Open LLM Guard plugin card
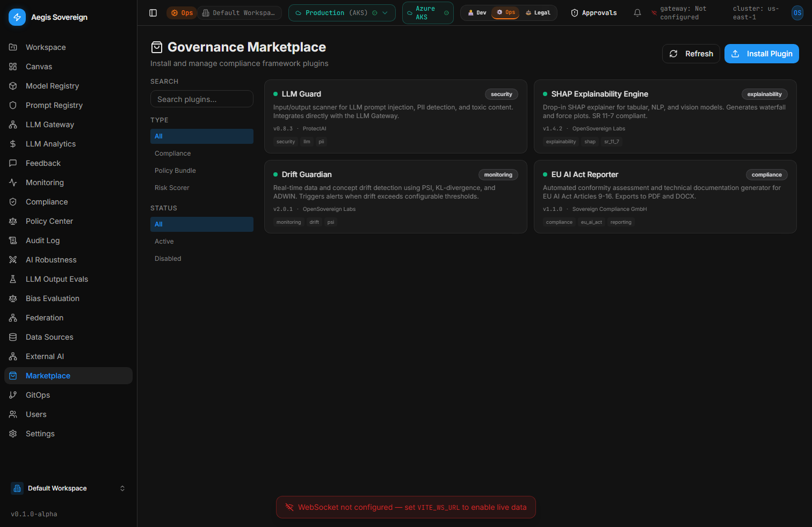812x527 pixels. [396, 116]
